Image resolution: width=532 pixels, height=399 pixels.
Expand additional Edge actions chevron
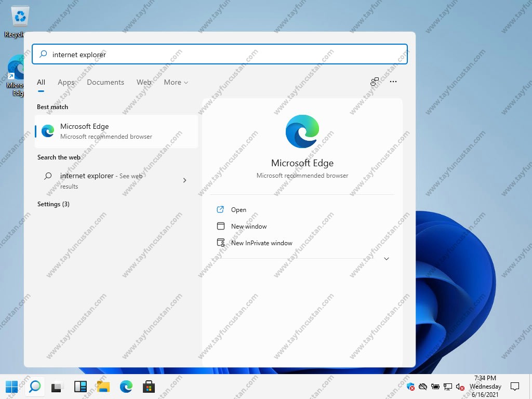coord(387,259)
